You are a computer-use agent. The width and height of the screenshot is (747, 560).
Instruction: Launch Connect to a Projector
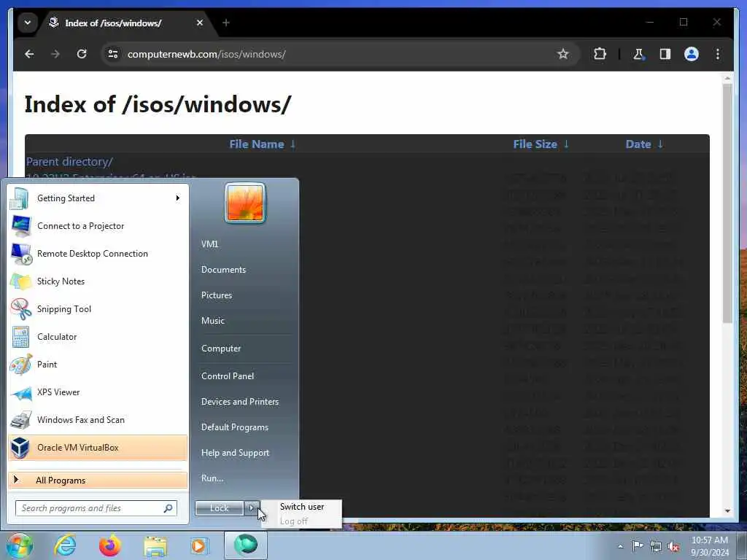(x=98, y=226)
